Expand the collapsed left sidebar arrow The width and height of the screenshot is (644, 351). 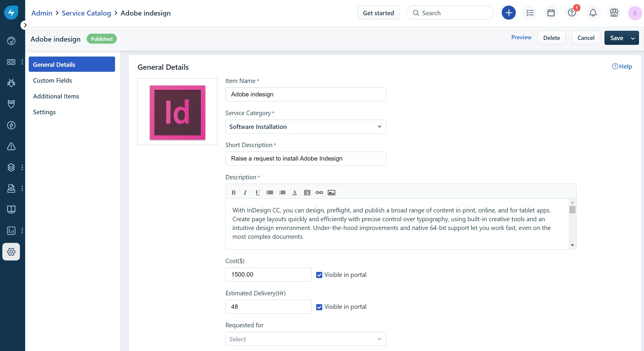pos(25,25)
